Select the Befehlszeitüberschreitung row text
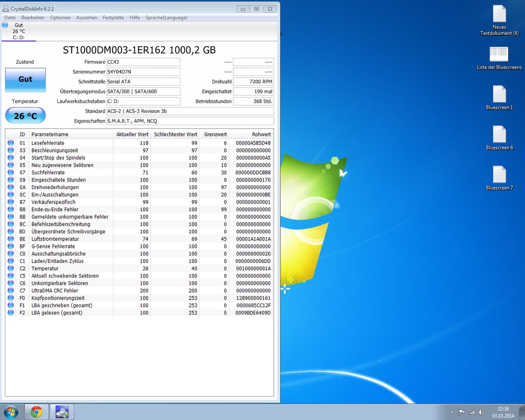 click(x=61, y=224)
